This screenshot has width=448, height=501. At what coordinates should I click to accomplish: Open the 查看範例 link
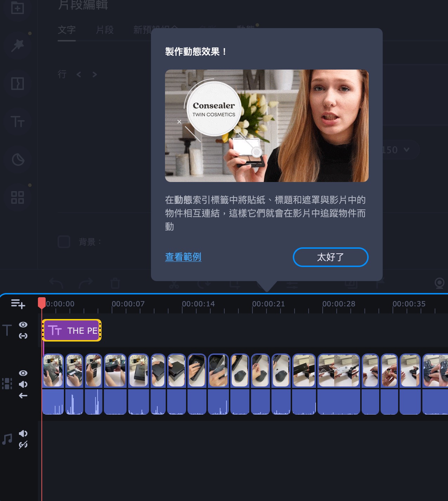click(183, 257)
